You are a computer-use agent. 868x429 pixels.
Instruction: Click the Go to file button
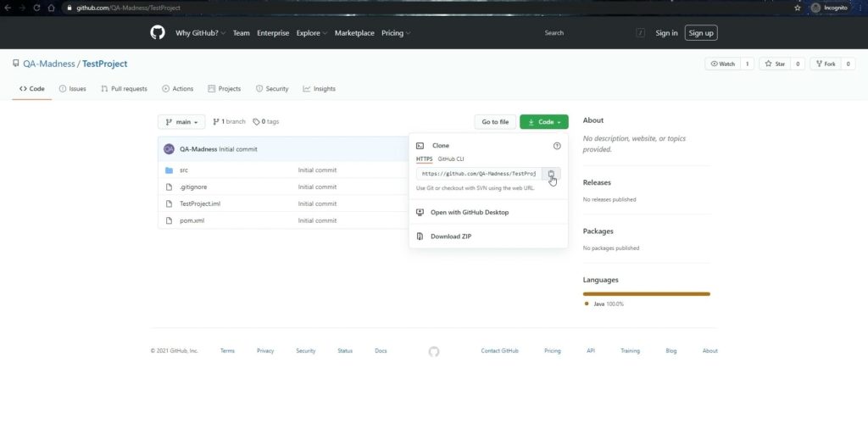[x=495, y=122]
